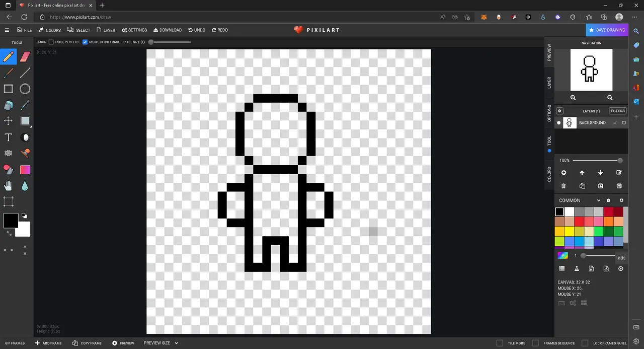Open the Layer menu
The image size is (644, 349).
click(106, 30)
